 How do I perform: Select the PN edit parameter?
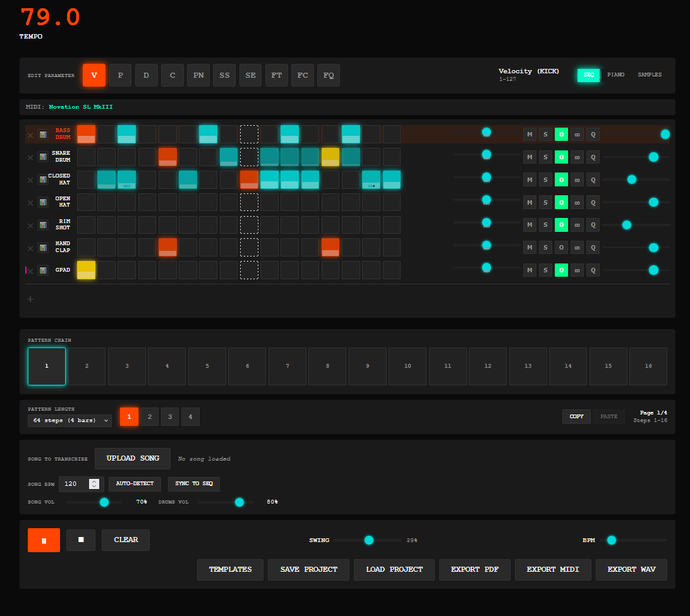tap(198, 75)
